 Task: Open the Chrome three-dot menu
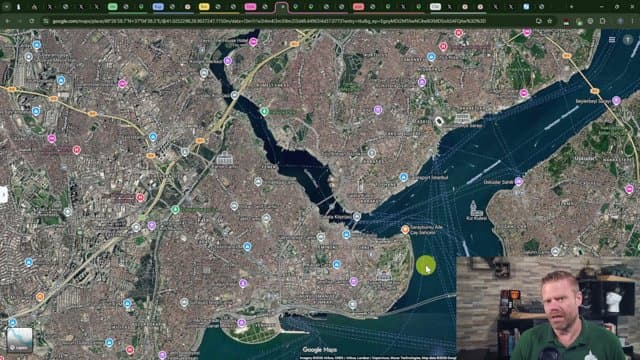[x=633, y=21]
